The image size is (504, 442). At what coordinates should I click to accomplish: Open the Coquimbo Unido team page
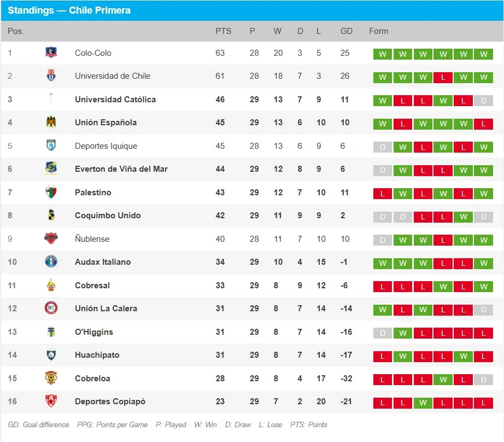[x=108, y=216]
